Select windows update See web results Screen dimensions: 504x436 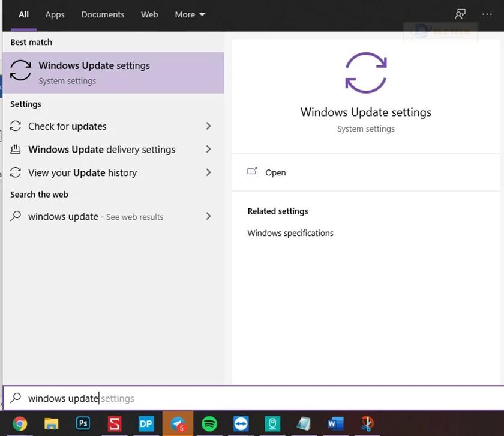(x=113, y=216)
